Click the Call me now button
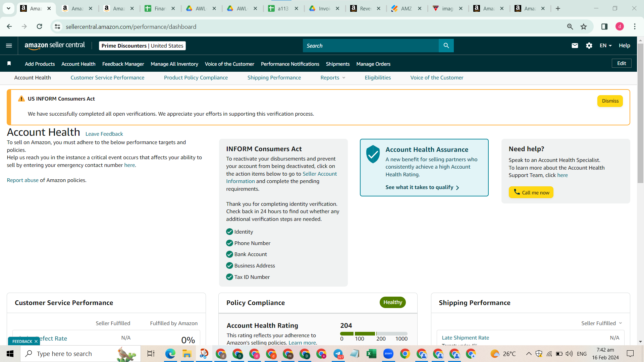644x362 pixels. [531, 192]
